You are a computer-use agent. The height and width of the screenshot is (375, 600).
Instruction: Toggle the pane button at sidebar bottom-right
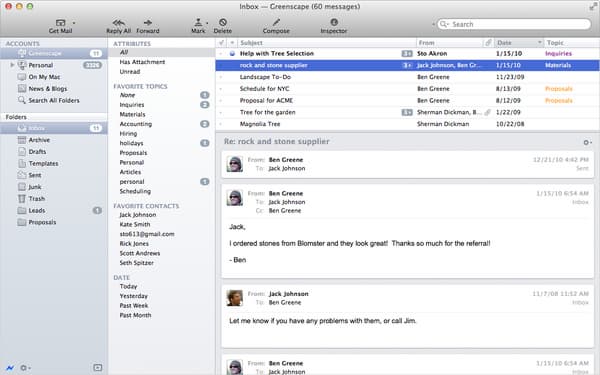coord(98,368)
